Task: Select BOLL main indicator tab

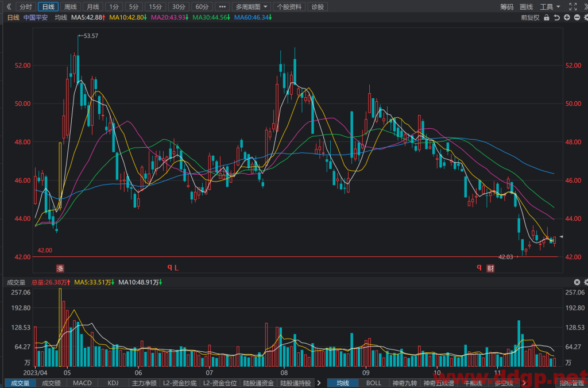Action: click(373, 383)
